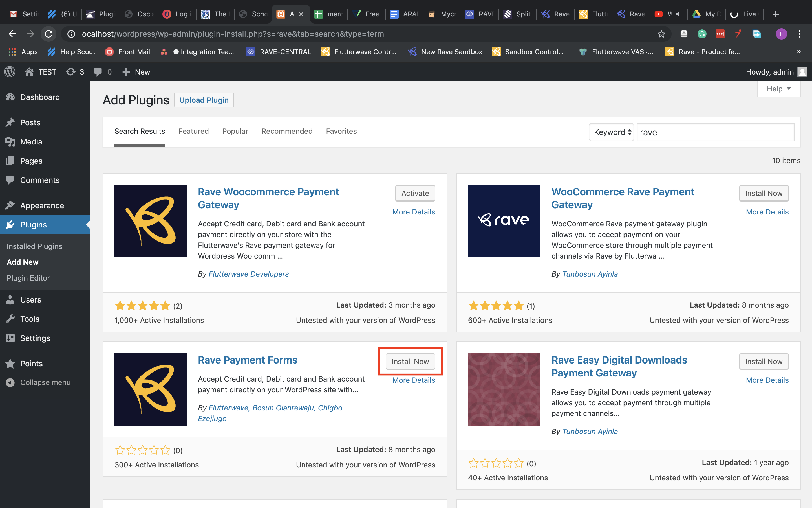Click the Rave Payment Forms thumbnail
Viewport: 812px width, 508px height.
150,389
